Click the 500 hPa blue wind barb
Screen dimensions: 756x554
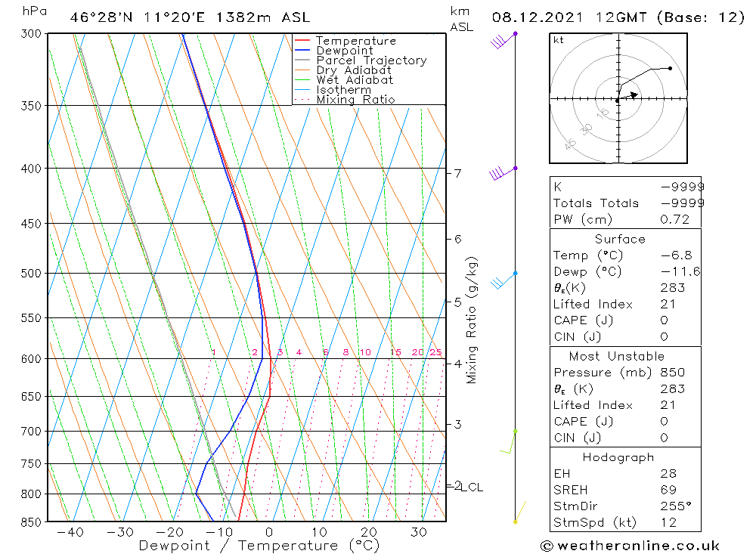[x=503, y=280]
